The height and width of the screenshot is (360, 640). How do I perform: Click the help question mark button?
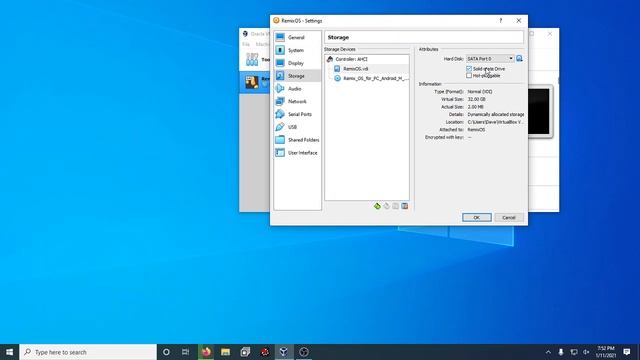[501, 20]
